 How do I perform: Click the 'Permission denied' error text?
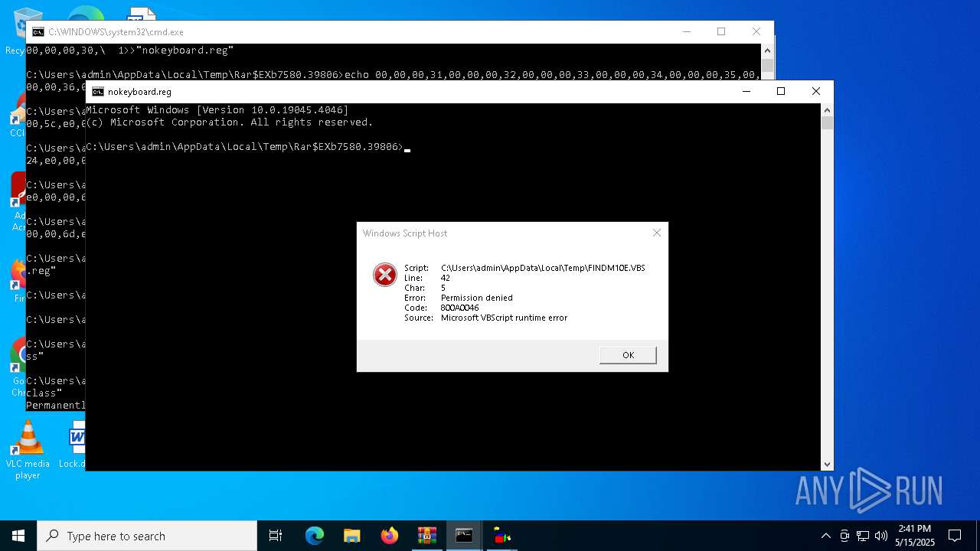tap(477, 298)
